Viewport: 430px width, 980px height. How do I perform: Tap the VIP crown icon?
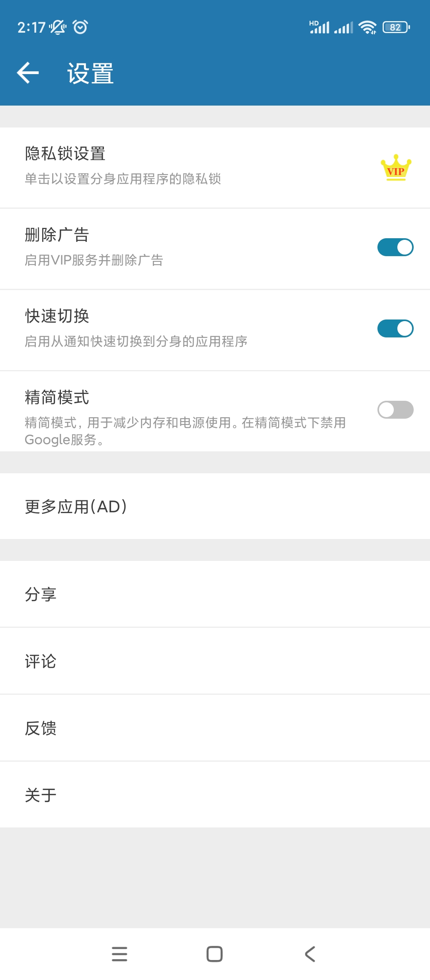tap(396, 168)
